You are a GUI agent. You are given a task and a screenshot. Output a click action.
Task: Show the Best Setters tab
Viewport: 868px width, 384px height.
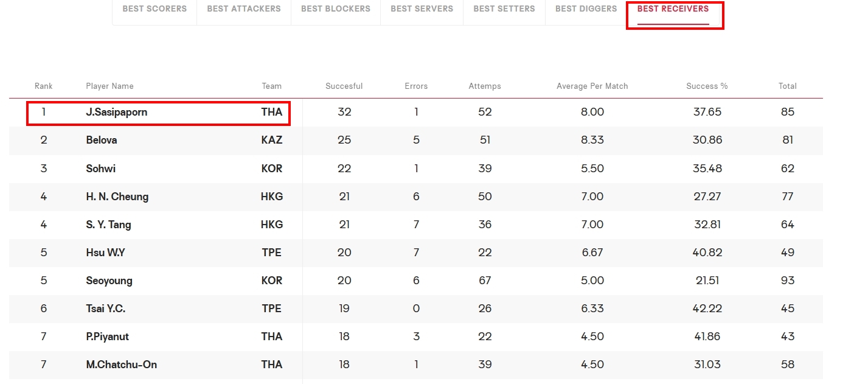[x=504, y=9]
